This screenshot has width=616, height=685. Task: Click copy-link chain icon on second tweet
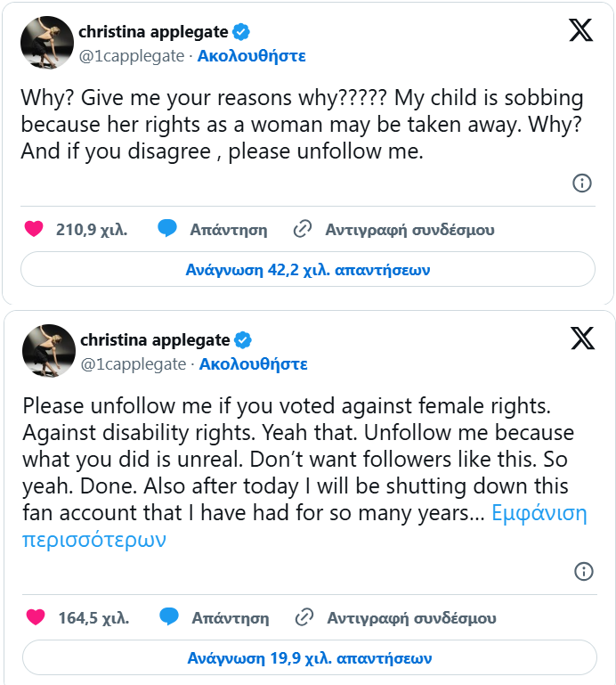click(304, 617)
